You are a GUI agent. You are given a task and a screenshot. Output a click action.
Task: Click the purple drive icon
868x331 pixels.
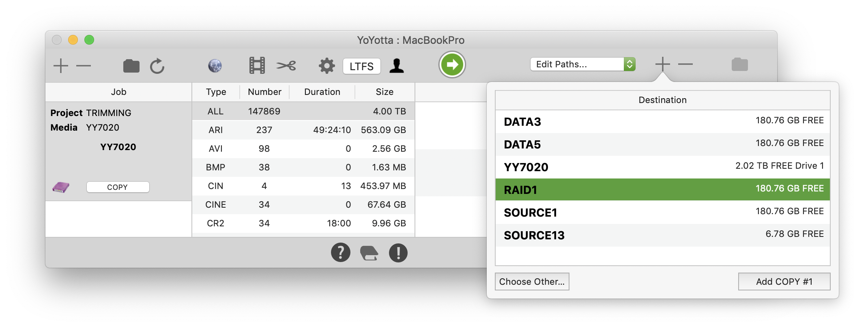61,187
